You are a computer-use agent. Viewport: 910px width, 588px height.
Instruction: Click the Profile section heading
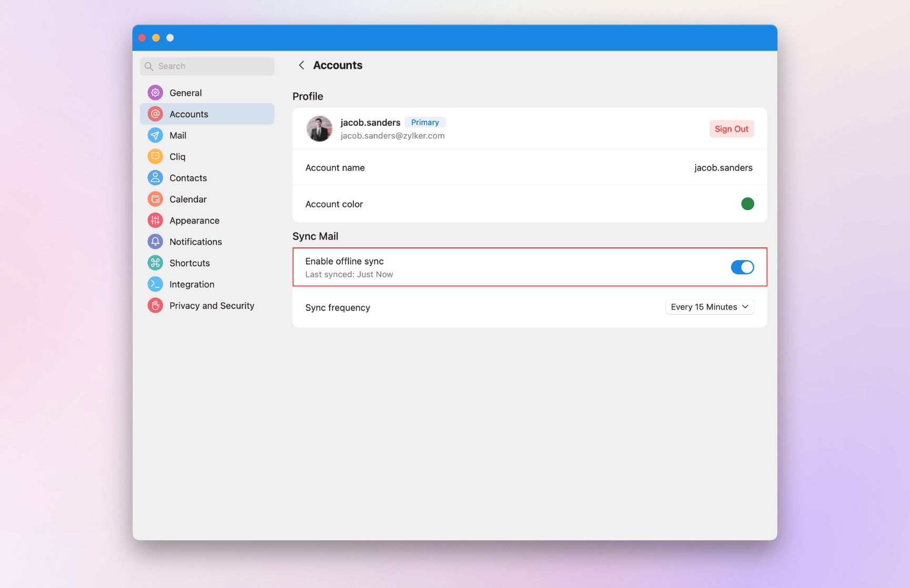pos(308,96)
